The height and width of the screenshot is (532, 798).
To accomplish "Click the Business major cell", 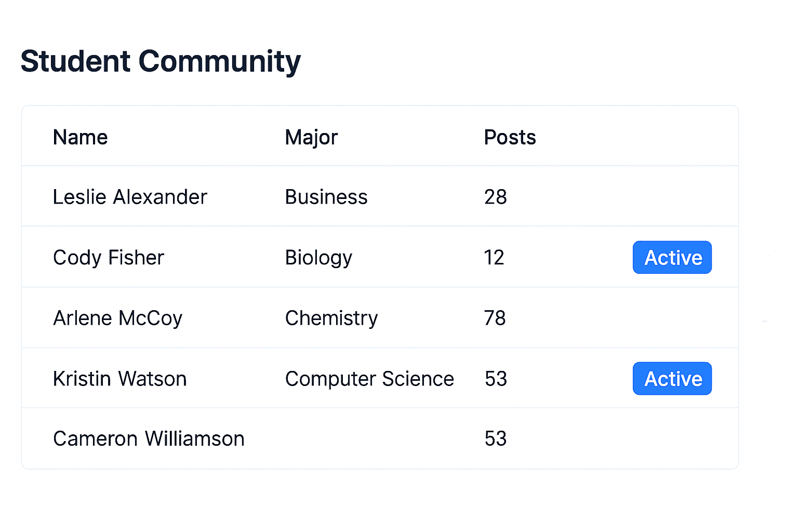I will click(x=326, y=197).
